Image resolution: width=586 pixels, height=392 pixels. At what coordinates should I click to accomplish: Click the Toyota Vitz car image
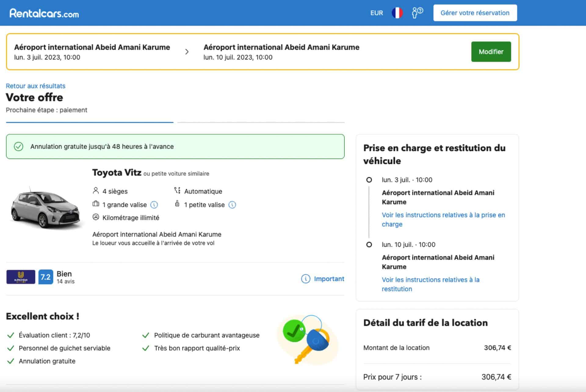[x=46, y=209]
